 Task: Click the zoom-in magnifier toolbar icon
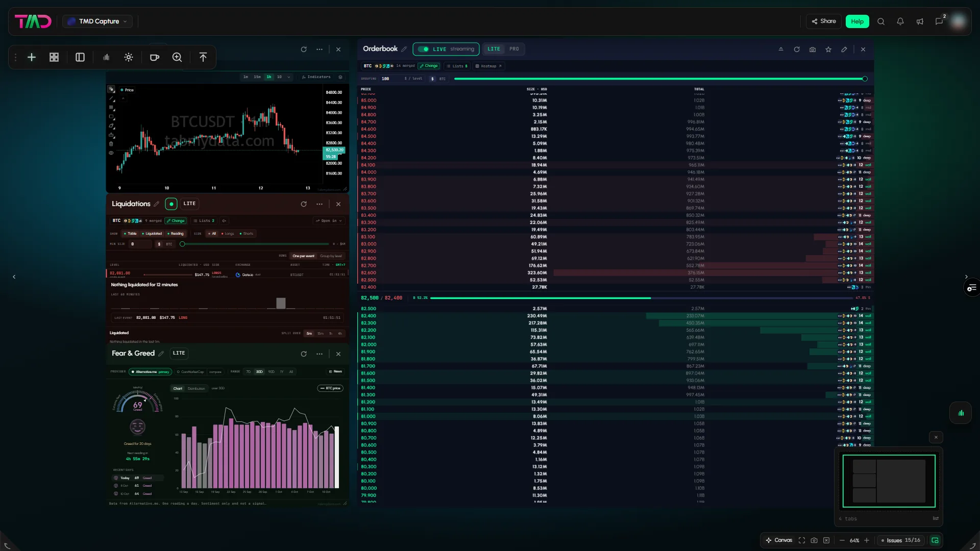(x=177, y=57)
